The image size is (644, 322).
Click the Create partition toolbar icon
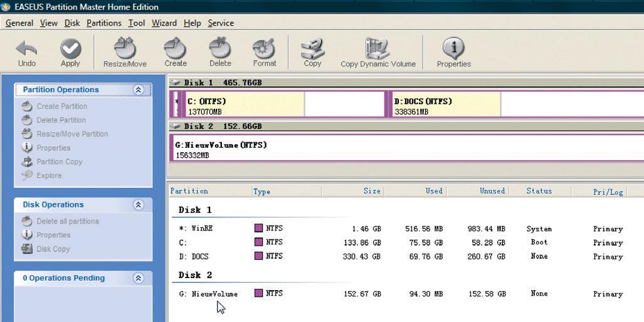click(x=176, y=48)
